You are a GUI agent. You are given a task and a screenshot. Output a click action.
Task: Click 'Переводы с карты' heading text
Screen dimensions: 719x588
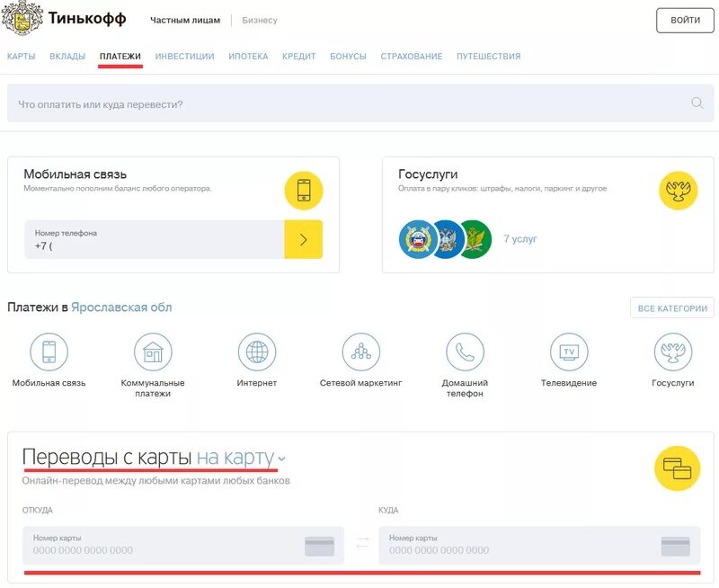click(x=107, y=458)
